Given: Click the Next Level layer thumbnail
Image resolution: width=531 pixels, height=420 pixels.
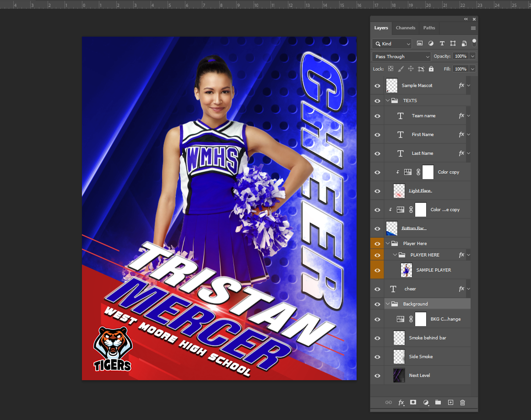Looking at the screenshot, I should coord(399,375).
